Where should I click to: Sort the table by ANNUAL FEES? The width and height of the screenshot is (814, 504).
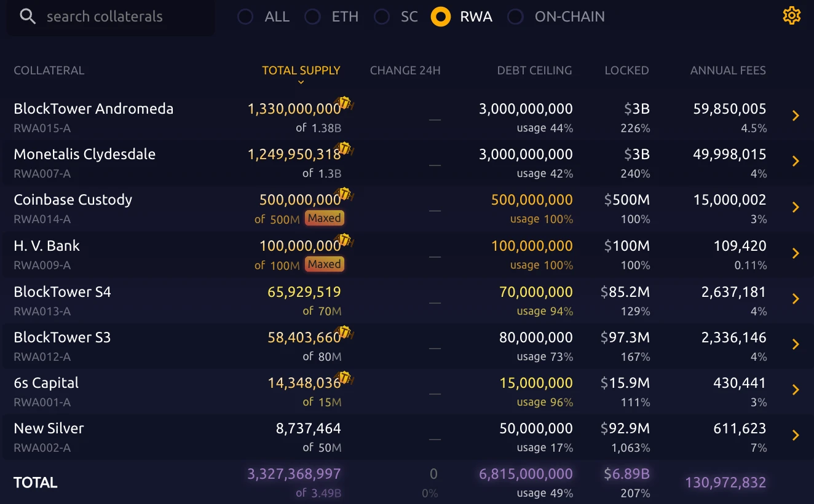pos(728,70)
